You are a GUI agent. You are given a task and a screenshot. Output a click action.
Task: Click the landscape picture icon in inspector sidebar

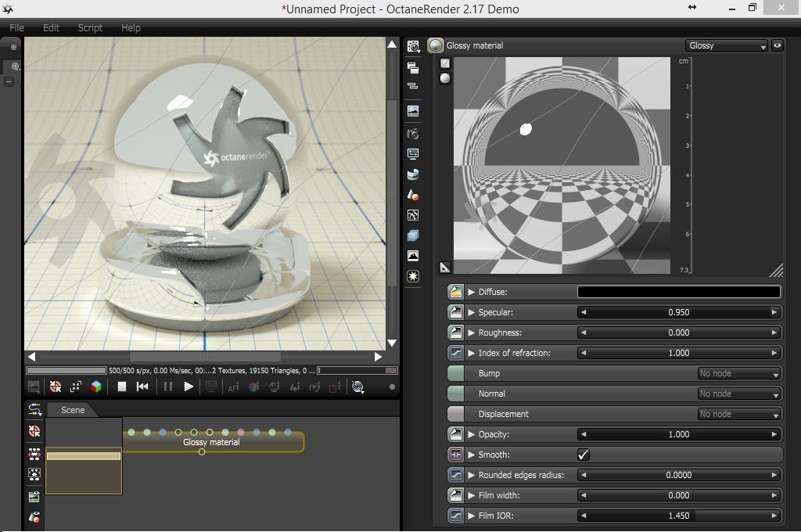point(413,111)
